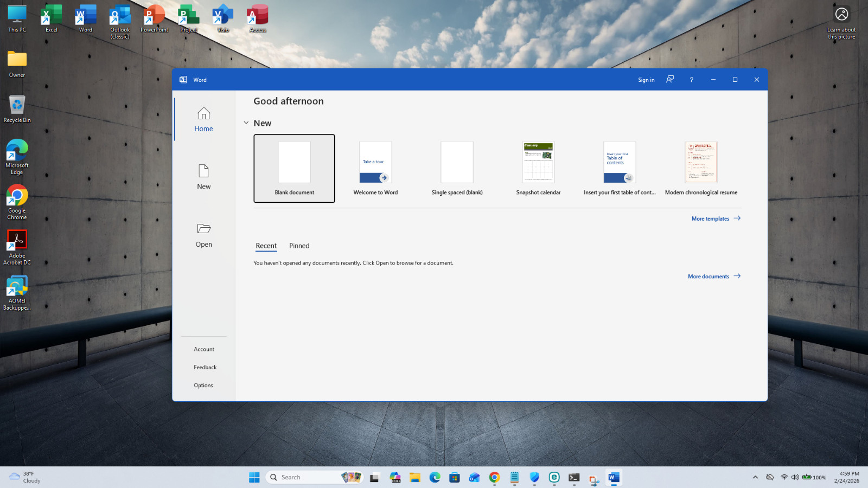
Task: Open Google Chrome from the taskbar
Action: [494, 477]
